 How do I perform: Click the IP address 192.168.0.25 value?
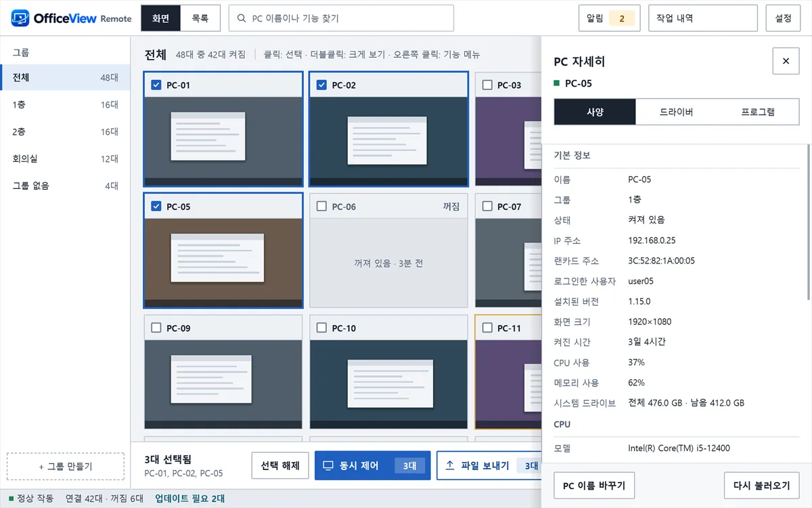652,240
